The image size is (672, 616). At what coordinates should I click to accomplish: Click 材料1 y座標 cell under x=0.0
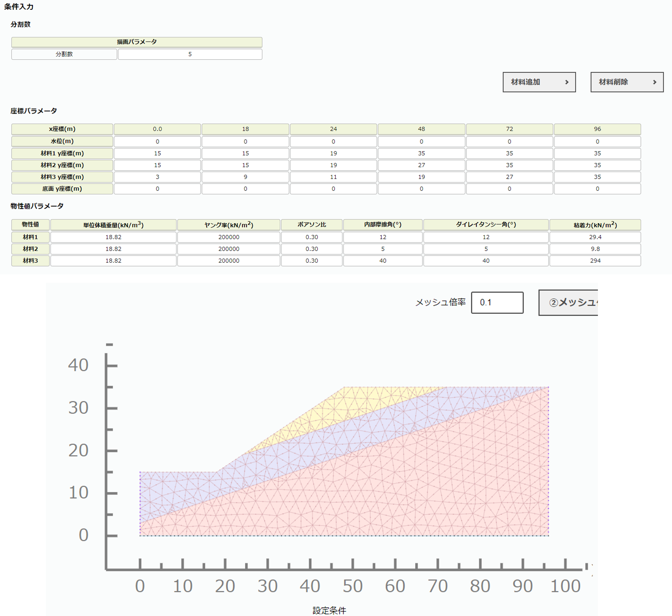157,153
